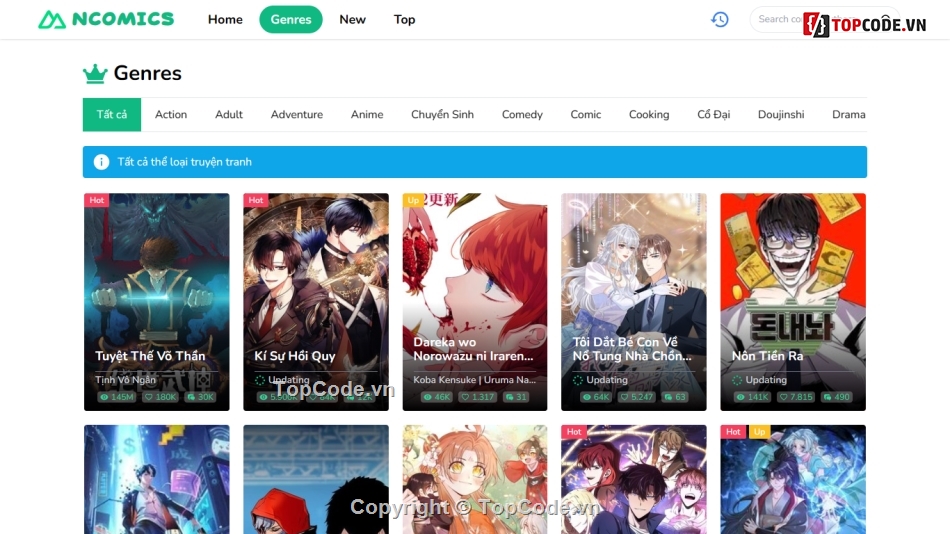Select the Action genre tab
The image size is (950, 534).
pos(171,115)
